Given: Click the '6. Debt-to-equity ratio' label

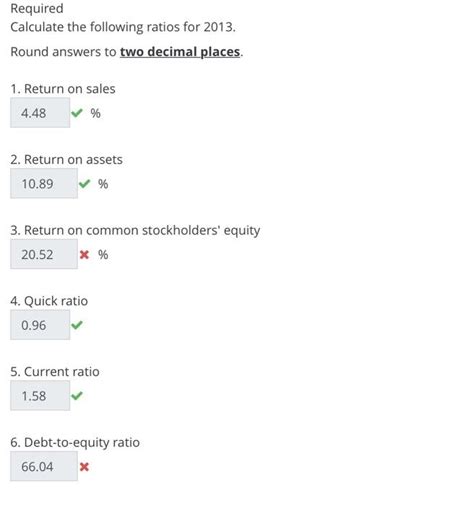Looking at the screenshot, I should tap(75, 443).
